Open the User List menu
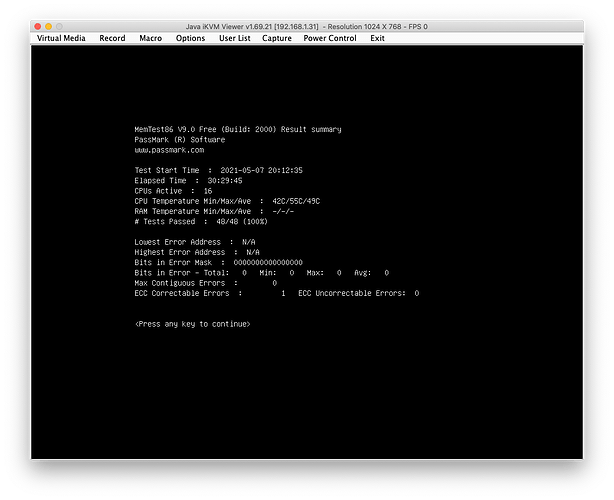The width and height of the screenshot is (614, 500). (x=235, y=38)
